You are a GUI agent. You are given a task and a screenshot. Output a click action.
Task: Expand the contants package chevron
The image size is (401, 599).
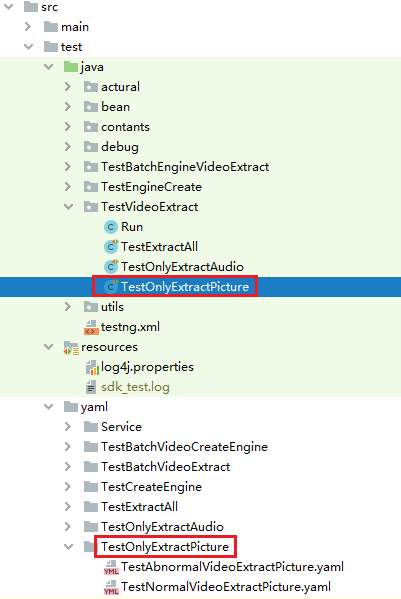(x=68, y=126)
